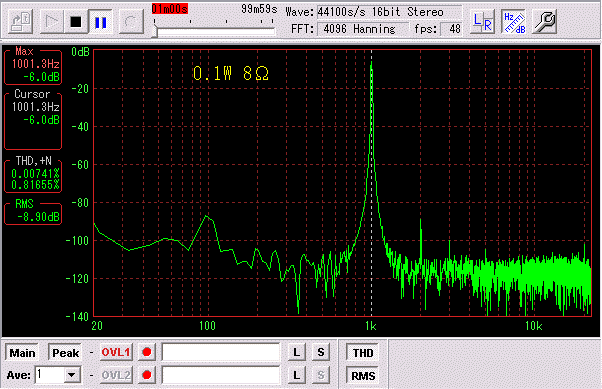The image size is (602, 389).
Task: Enable the OVL1 overlay
Action: (x=116, y=352)
